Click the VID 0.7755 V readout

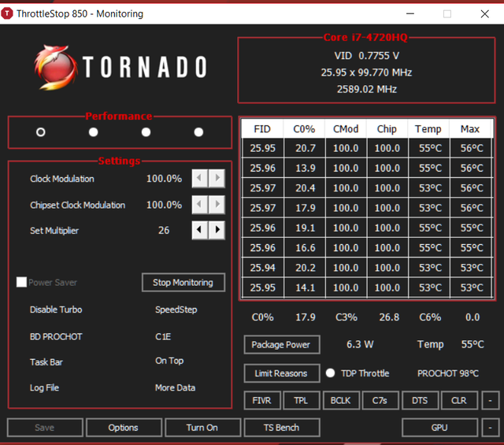[x=366, y=56]
